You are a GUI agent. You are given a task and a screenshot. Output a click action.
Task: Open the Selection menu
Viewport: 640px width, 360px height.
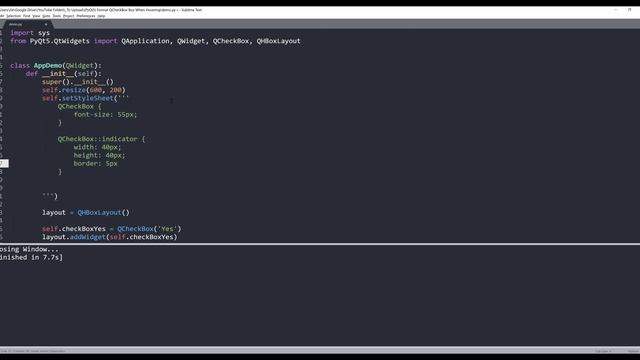coord(13,16)
